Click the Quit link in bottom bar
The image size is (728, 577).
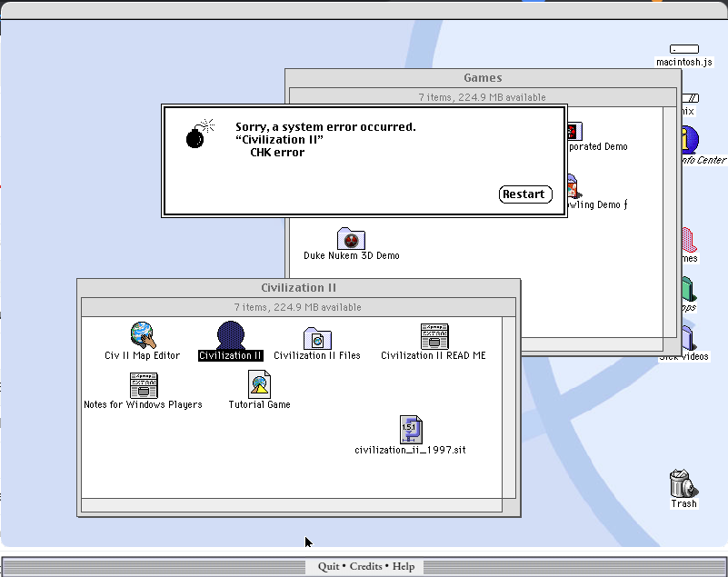[x=328, y=566]
